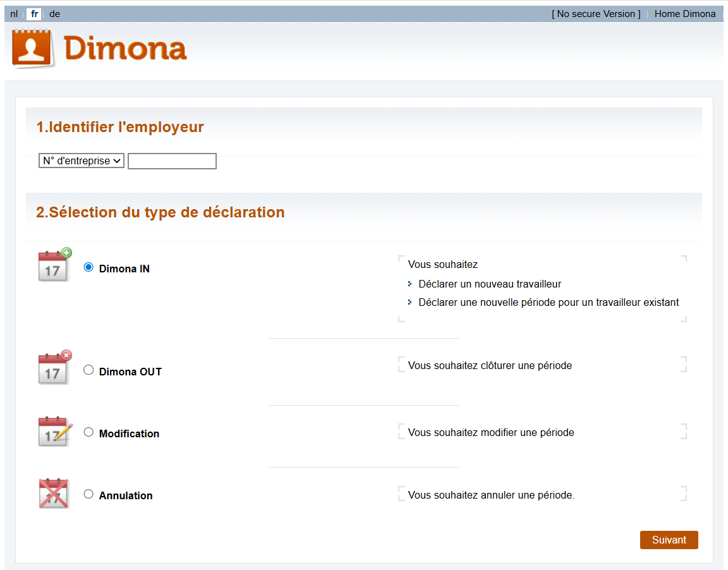The image size is (728, 570).
Task: Click 'Déclarer un nouveau travailleur' text
Action: [490, 284]
